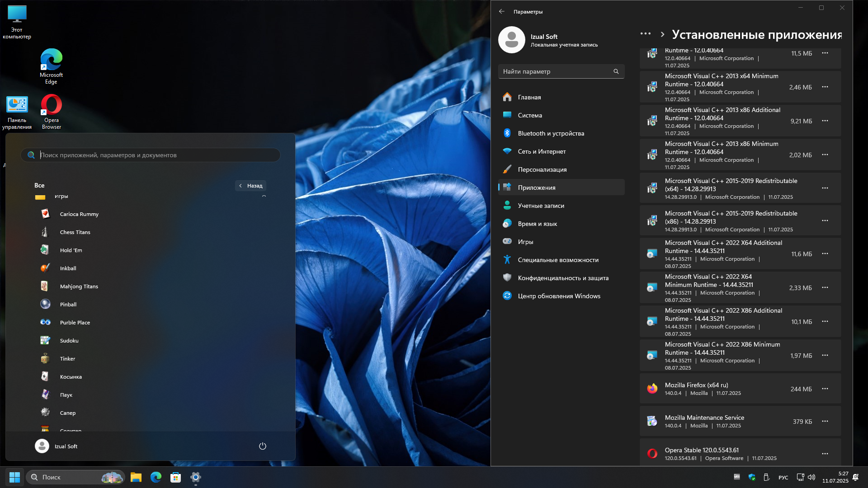The height and width of the screenshot is (488, 868).
Task: Open File Explorer from taskbar
Action: pyautogui.click(x=136, y=477)
